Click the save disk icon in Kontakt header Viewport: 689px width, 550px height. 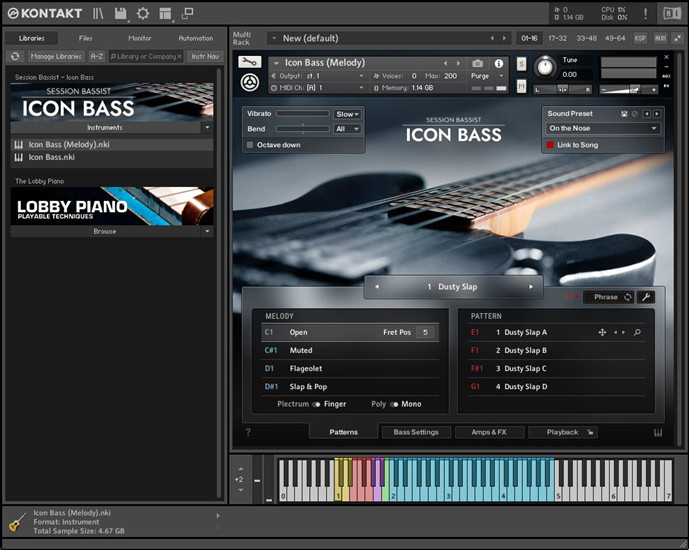point(121,13)
